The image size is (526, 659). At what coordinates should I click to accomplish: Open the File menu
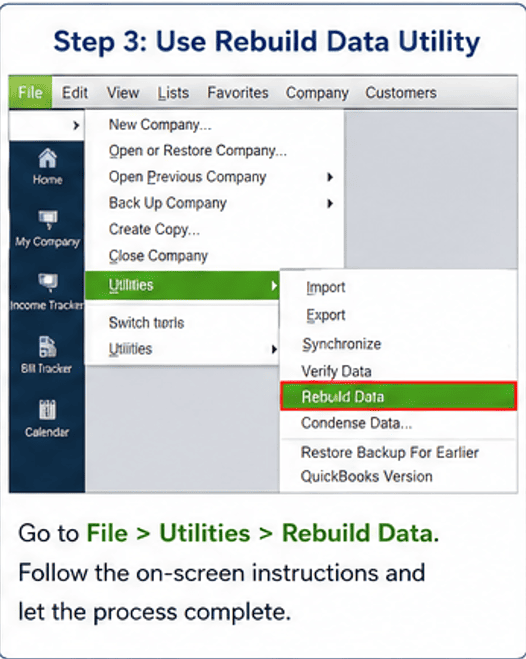coord(30,92)
